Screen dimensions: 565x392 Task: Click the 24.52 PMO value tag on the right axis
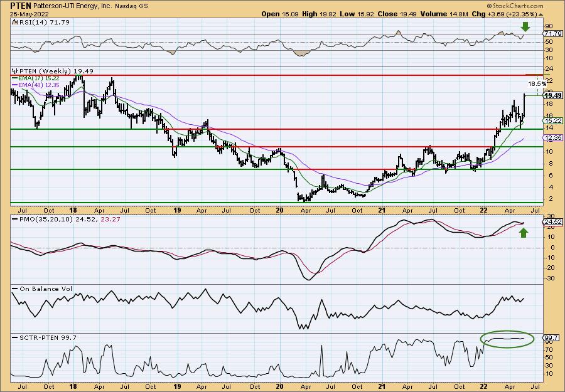click(x=552, y=222)
